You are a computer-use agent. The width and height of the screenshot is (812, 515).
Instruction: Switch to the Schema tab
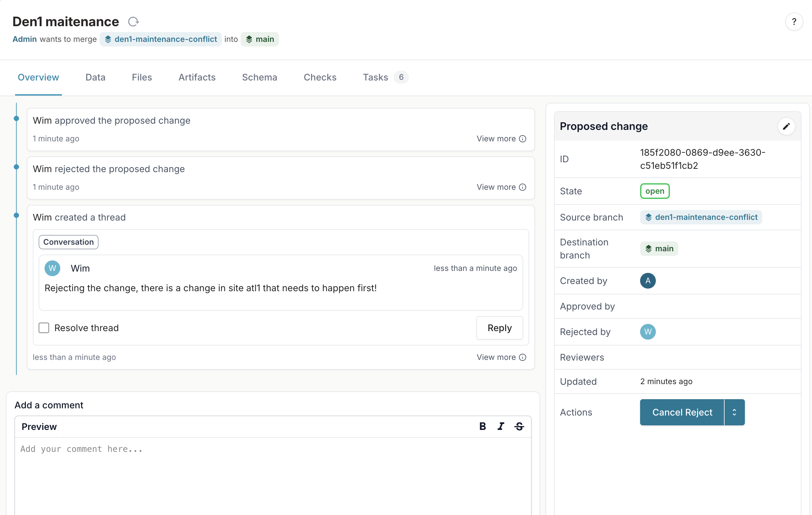[260, 77]
